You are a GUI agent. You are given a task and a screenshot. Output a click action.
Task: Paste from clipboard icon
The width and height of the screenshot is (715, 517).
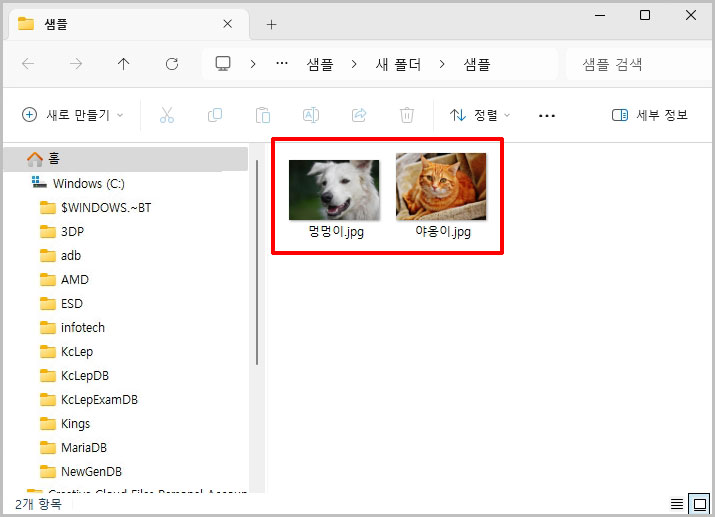click(263, 115)
